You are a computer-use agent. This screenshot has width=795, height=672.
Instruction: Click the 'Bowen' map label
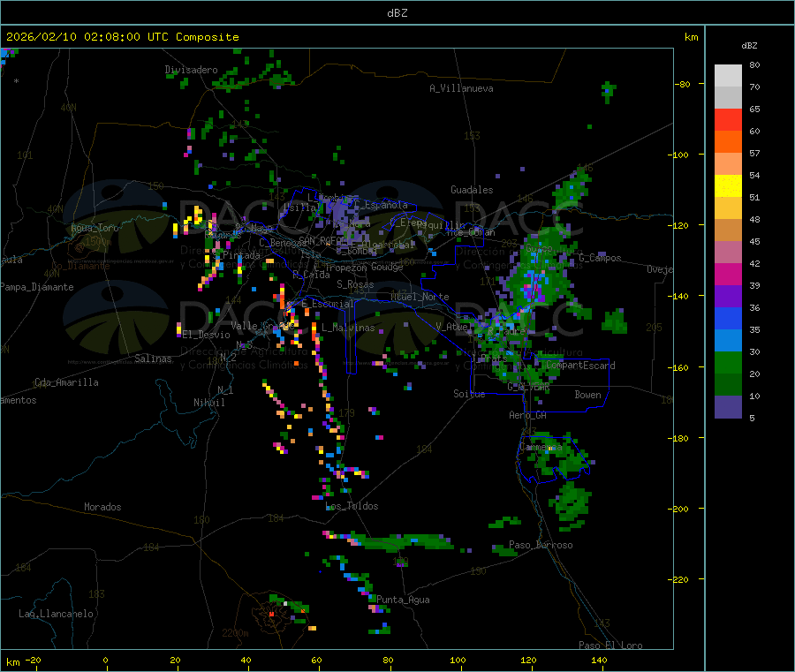pos(587,395)
